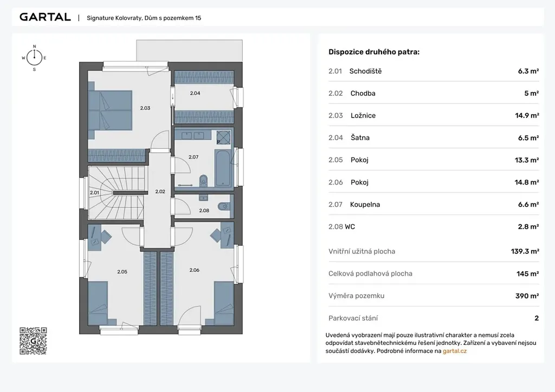
Task: Click the 2.04 Šatna list entry
Action: (433, 138)
